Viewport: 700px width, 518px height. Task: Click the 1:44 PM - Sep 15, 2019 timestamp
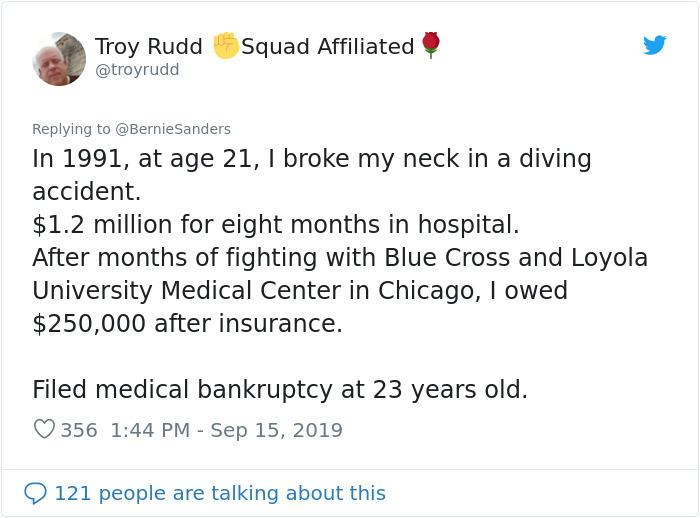point(226,431)
